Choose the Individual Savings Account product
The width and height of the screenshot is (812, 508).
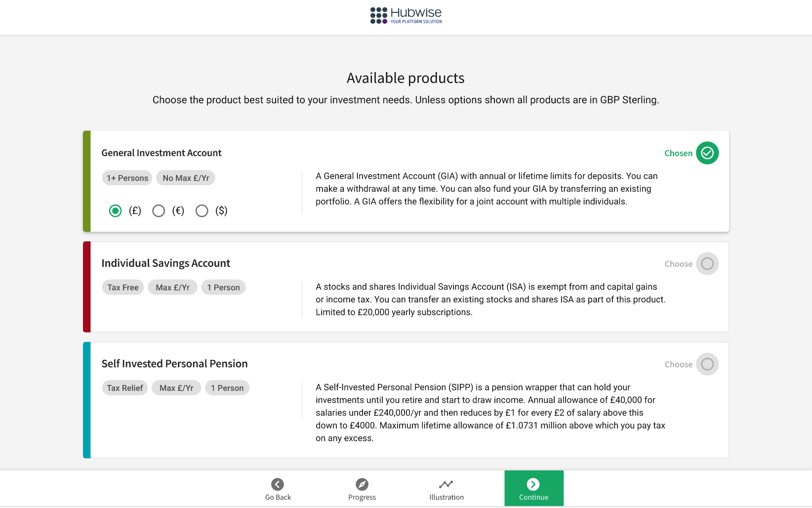click(707, 264)
